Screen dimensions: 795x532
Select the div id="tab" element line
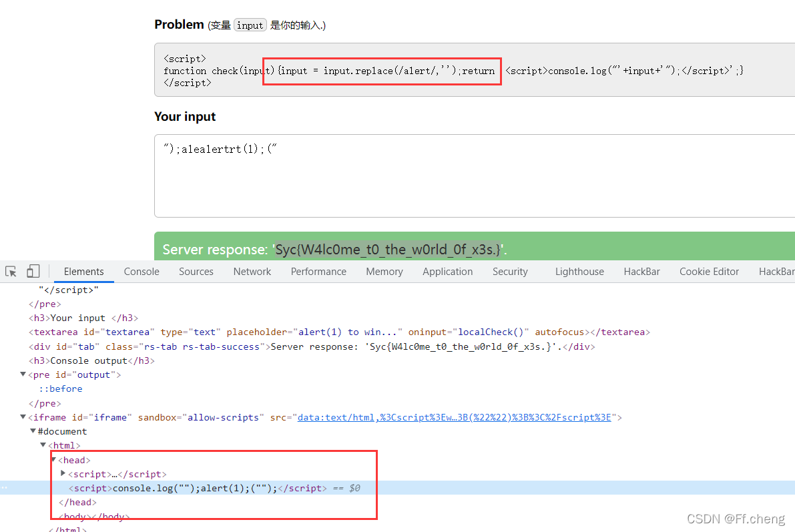pos(312,347)
